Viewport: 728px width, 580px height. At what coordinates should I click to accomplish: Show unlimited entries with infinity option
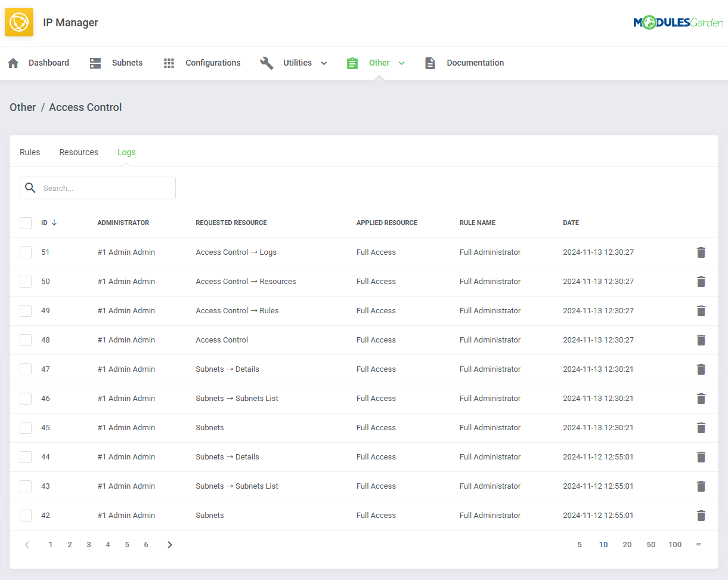[699, 545]
